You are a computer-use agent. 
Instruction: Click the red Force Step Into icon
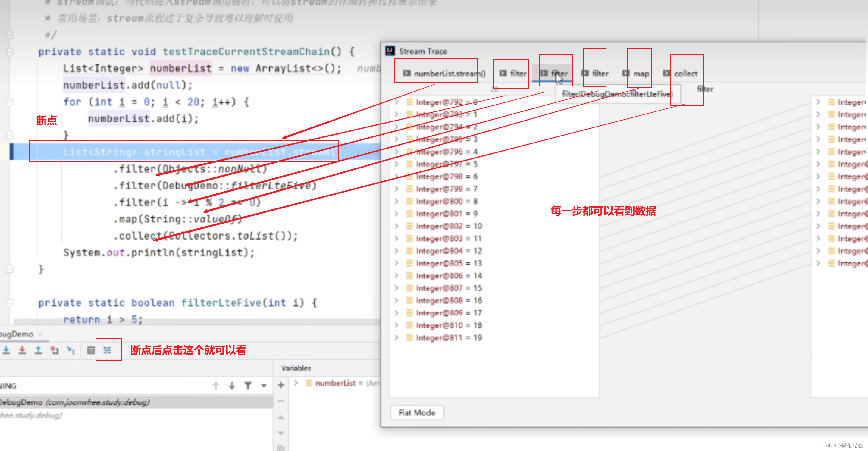[22, 350]
